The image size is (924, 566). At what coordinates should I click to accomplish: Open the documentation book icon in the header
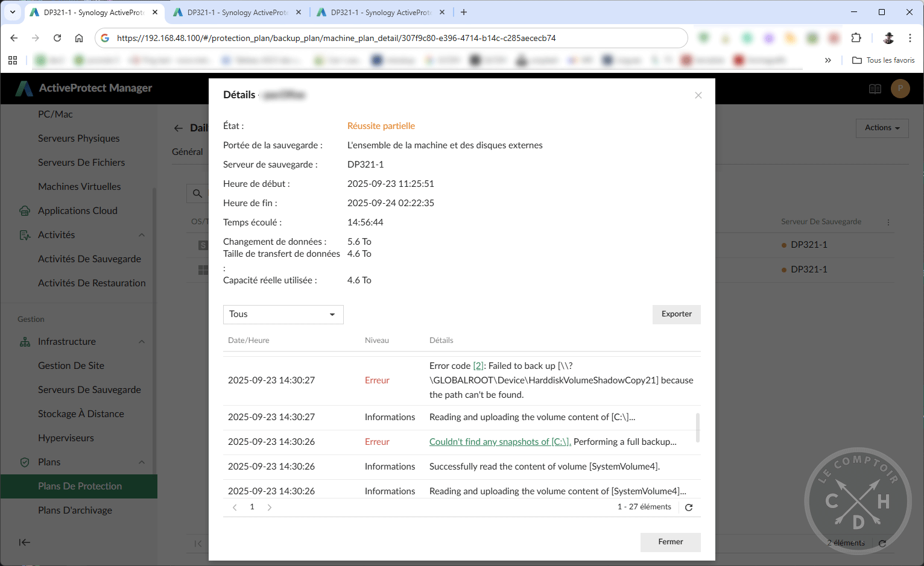[x=875, y=88]
